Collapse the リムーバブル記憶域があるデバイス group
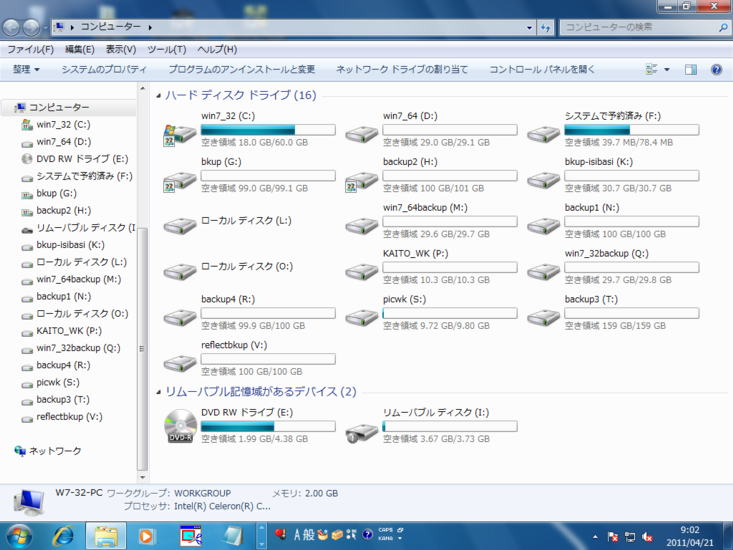This screenshot has height=550, width=733. pos(158,392)
